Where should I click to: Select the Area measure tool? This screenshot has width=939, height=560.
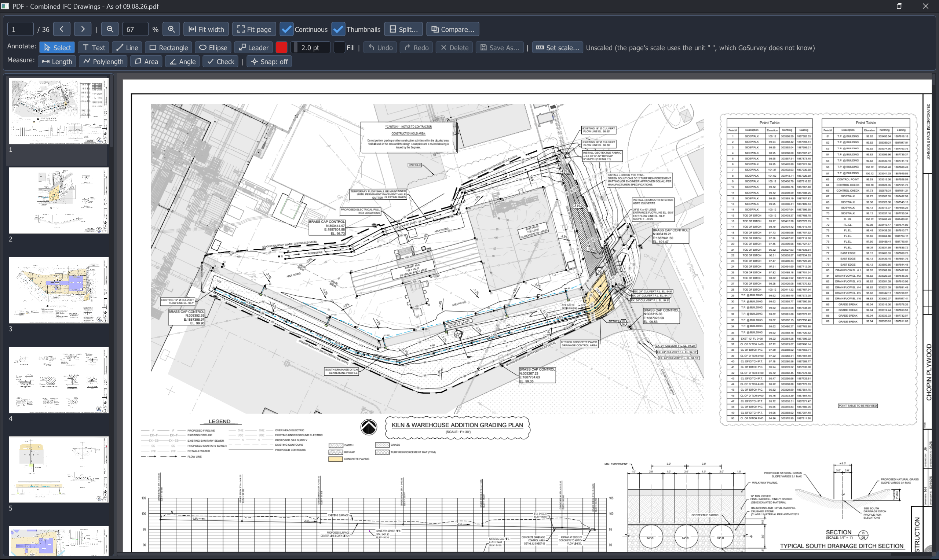(146, 62)
